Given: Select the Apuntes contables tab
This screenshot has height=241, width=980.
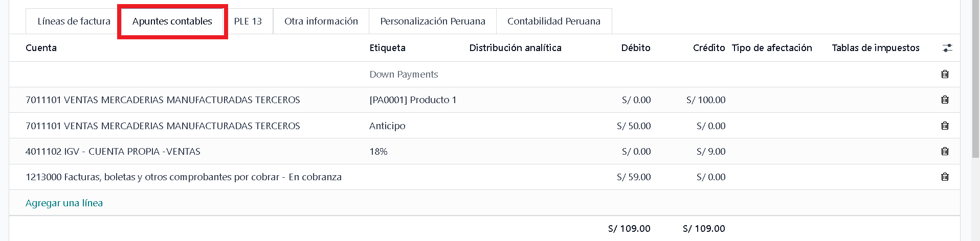Looking at the screenshot, I should tap(172, 21).
